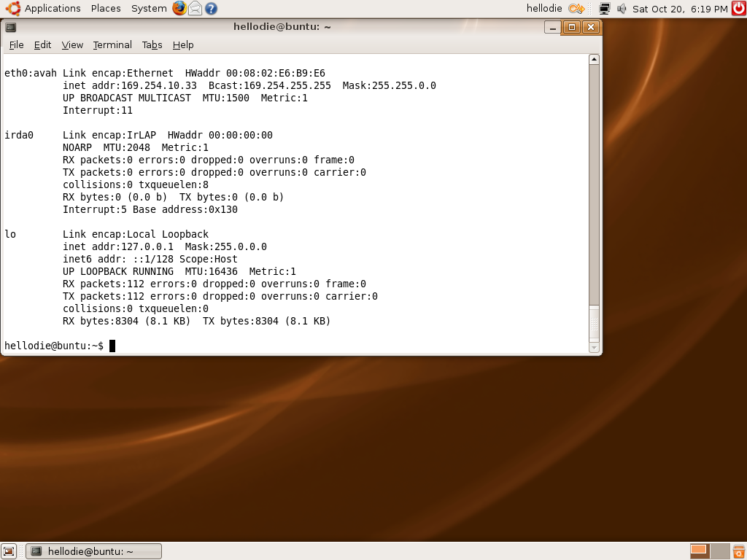
Task: Expand the System menu
Action: (x=149, y=9)
